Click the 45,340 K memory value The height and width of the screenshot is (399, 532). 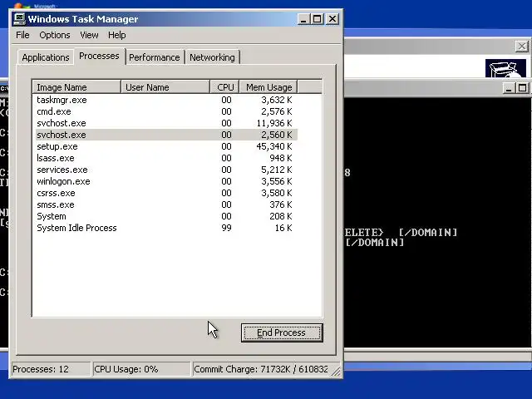coord(274,146)
